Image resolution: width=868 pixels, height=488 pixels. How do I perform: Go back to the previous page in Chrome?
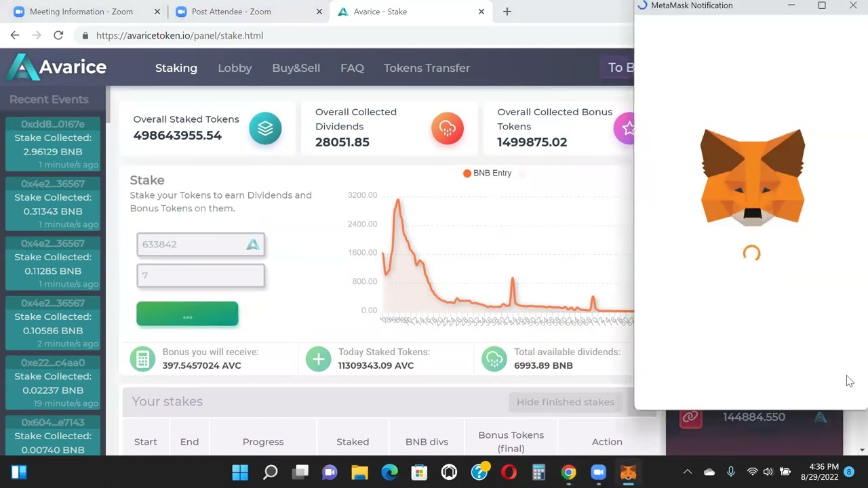click(15, 35)
